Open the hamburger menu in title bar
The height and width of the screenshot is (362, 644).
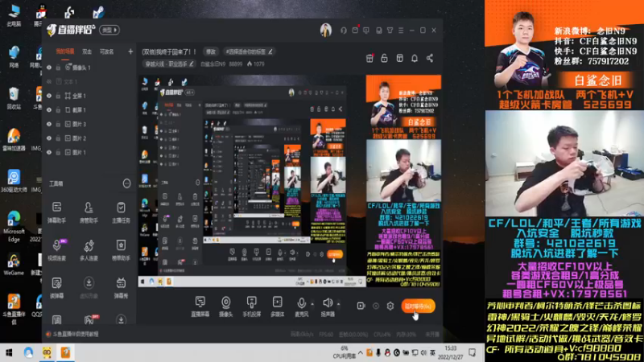(401, 31)
